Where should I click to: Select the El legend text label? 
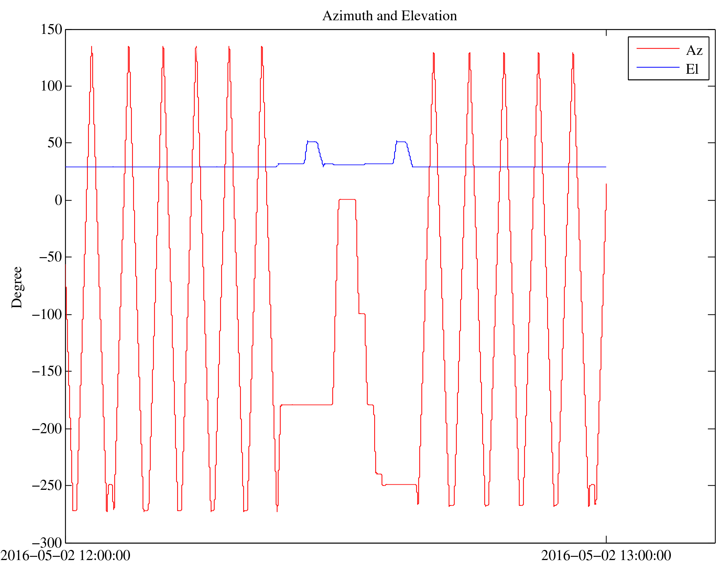click(692, 69)
